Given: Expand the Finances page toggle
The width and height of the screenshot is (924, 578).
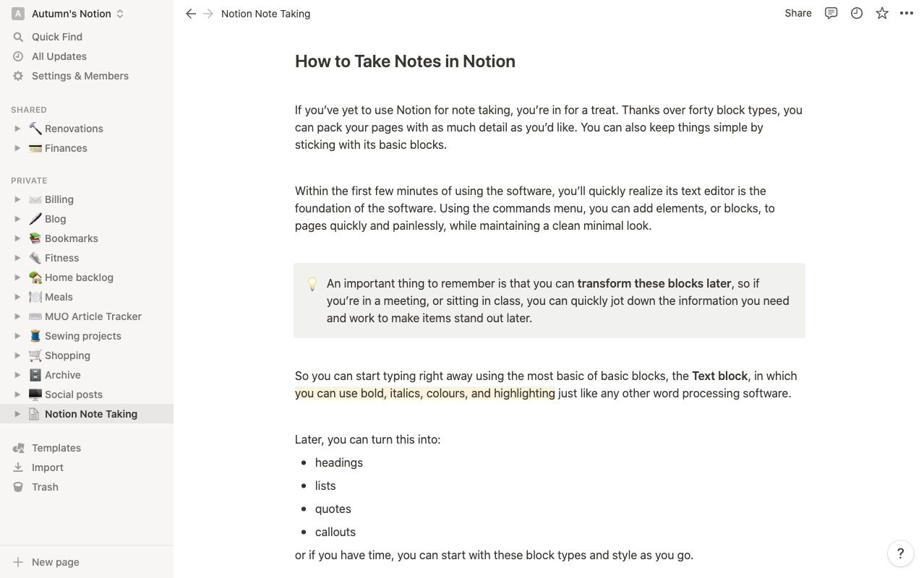Looking at the screenshot, I should tap(17, 148).
